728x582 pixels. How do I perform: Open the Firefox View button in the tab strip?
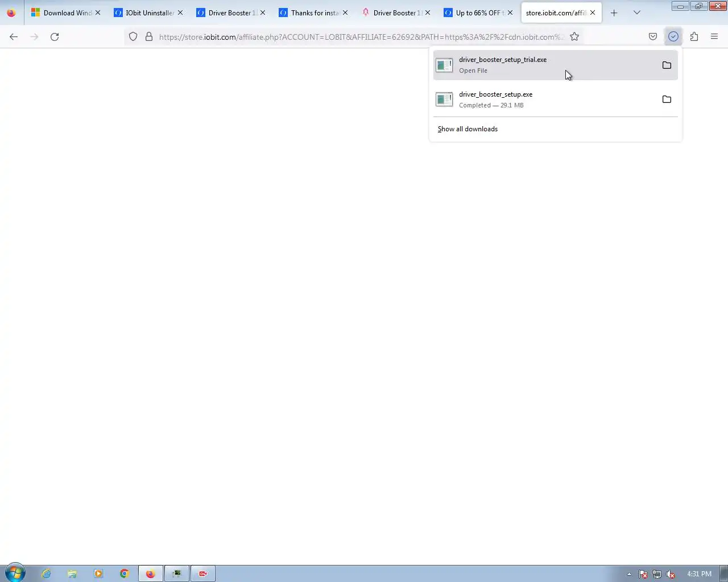tap(11, 13)
